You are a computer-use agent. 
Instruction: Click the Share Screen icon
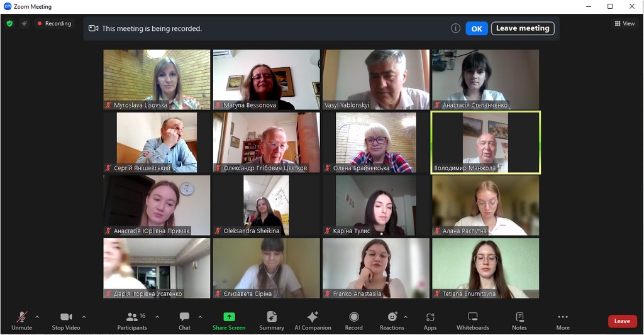pos(229,317)
